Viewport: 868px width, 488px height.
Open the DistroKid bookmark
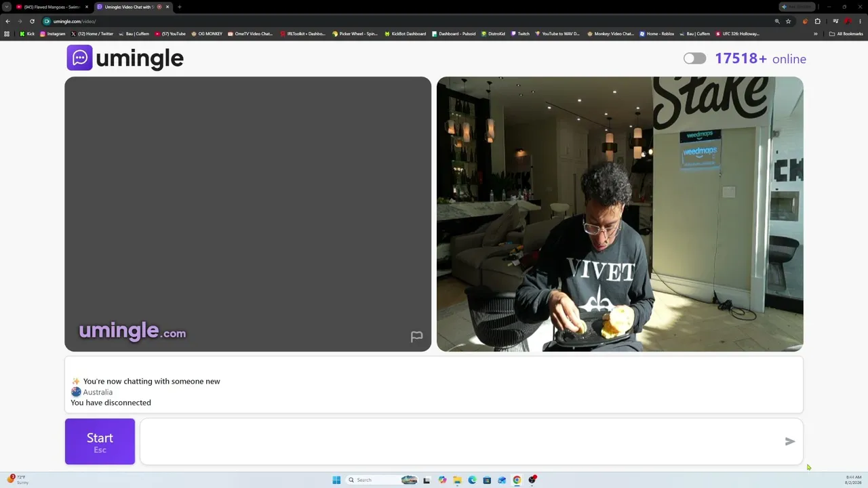click(494, 34)
